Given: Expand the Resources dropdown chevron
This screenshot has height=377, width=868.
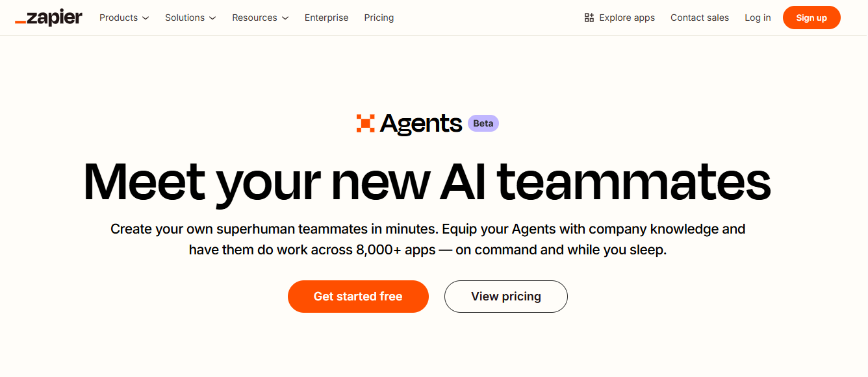Looking at the screenshot, I should tap(285, 18).
